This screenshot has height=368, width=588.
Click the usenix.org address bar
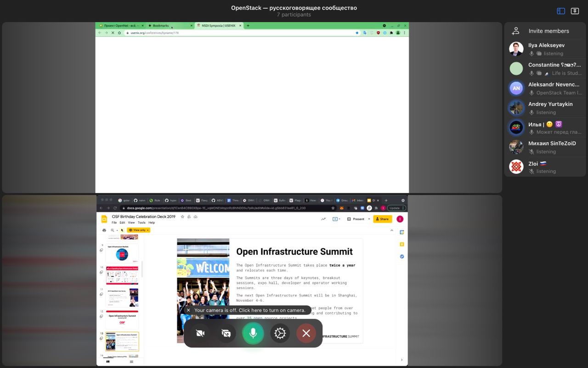[241, 33]
